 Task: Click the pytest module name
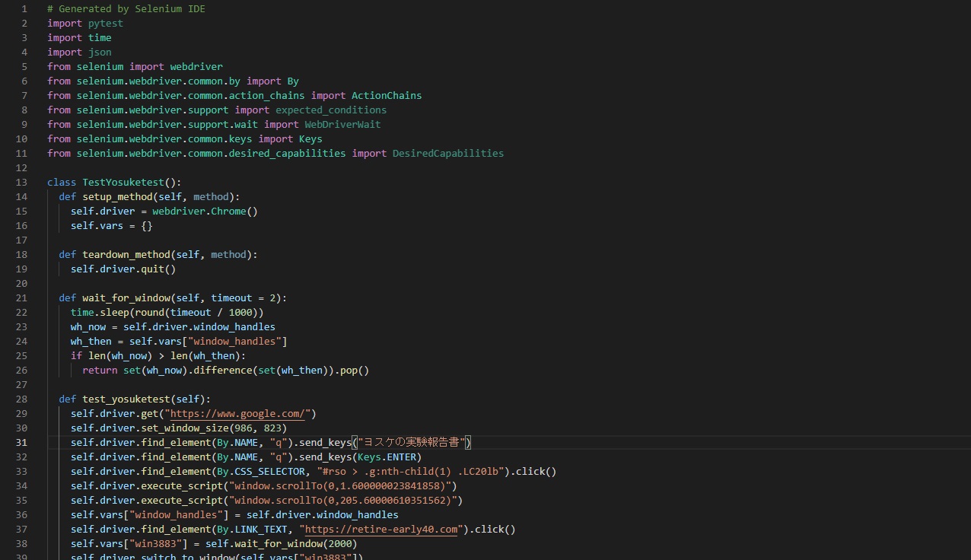pos(105,24)
